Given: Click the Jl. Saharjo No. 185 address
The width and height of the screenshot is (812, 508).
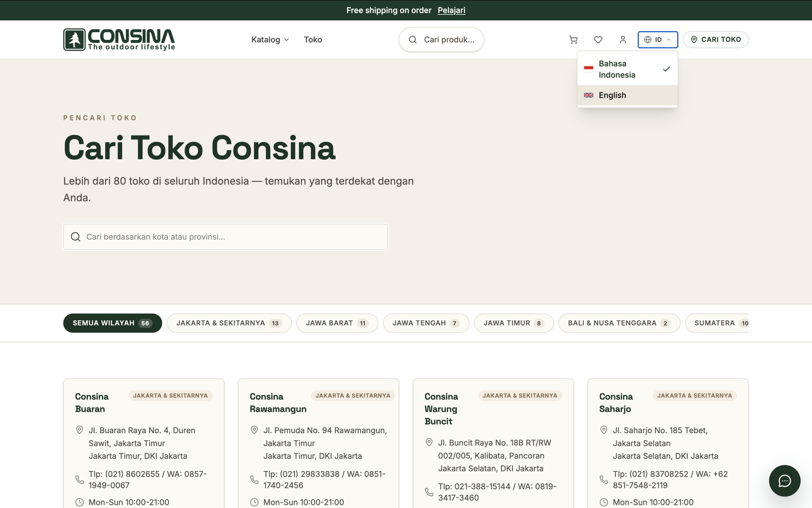Looking at the screenshot, I should coord(665,443).
